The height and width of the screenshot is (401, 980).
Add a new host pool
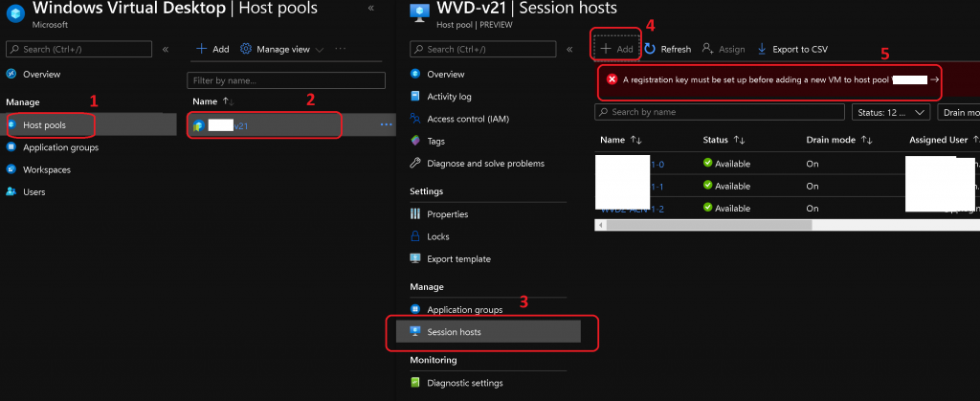click(x=212, y=50)
